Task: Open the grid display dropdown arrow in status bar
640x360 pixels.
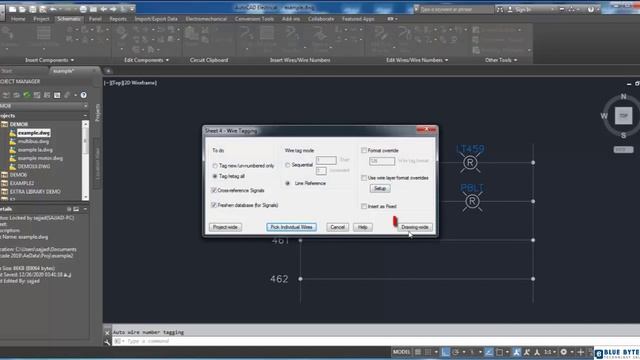Action: 436,352
